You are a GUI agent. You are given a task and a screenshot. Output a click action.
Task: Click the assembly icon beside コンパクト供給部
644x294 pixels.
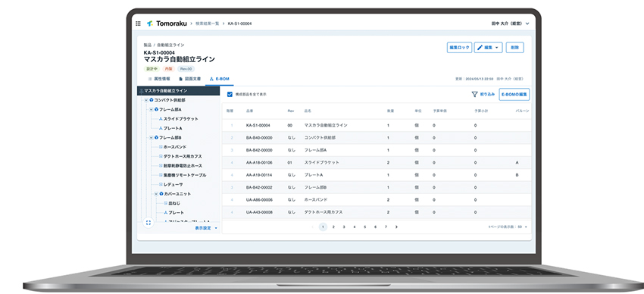click(x=152, y=100)
